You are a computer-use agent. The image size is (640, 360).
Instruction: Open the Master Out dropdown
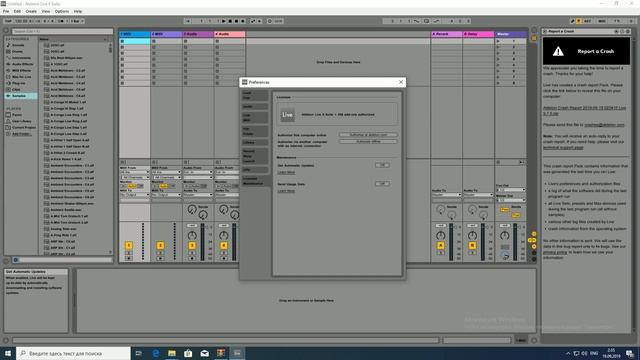(511, 200)
